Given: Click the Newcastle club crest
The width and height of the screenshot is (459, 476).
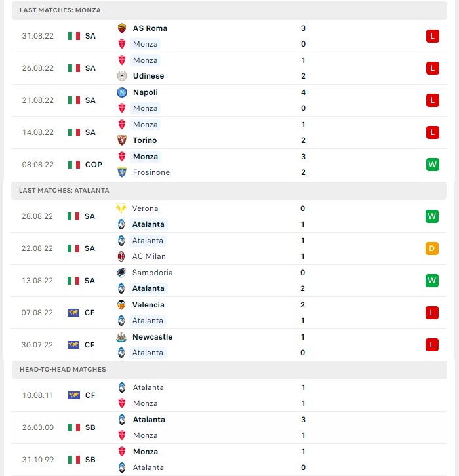Looking at the screenshot, I should [121, 337].
